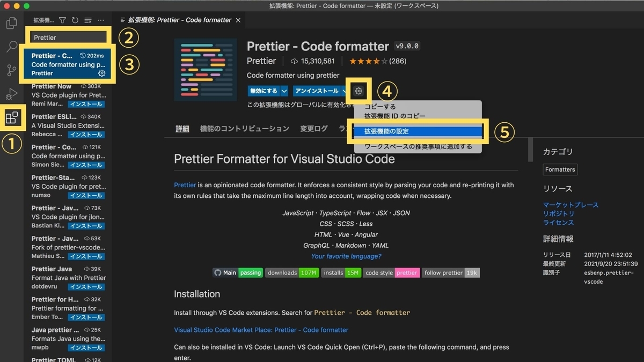Click the Prettier search input field
This screenshot has height=362, width=644.
(68, 38)
